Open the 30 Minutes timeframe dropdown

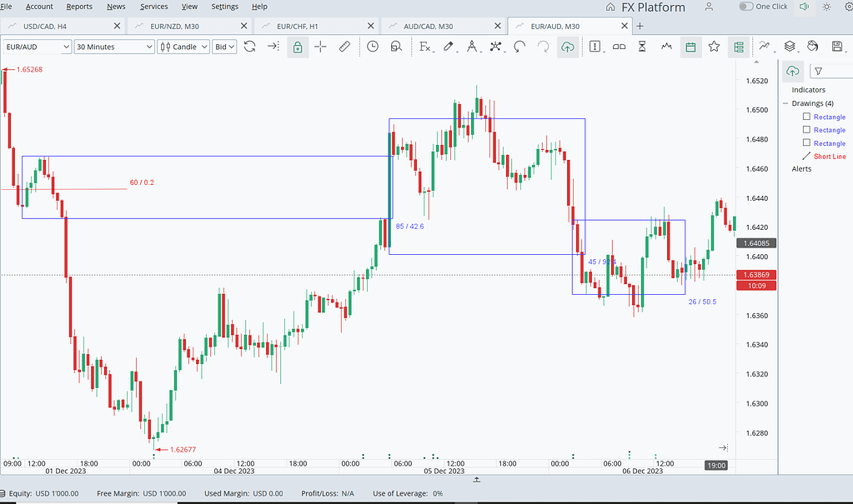pyautogui.click(x=114, y=47)
